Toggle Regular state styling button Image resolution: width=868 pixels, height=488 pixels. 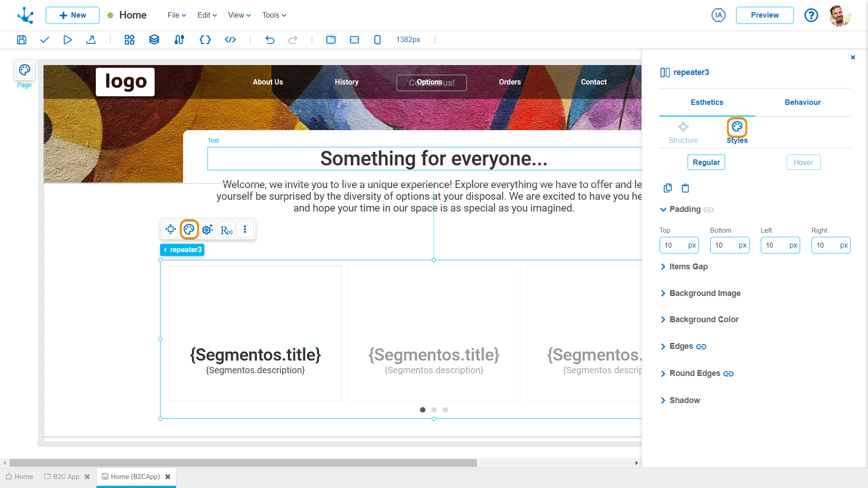click(707, 162)
